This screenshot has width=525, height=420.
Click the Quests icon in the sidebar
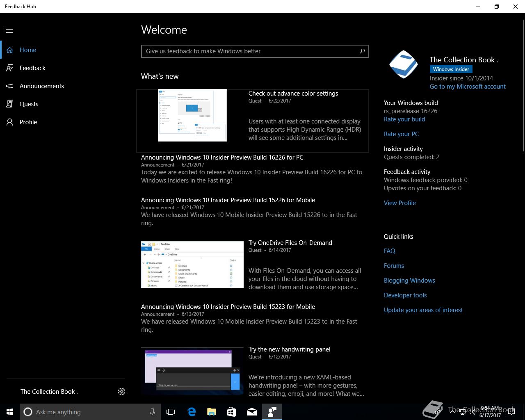pyautogui.click(x=10, y=104)
